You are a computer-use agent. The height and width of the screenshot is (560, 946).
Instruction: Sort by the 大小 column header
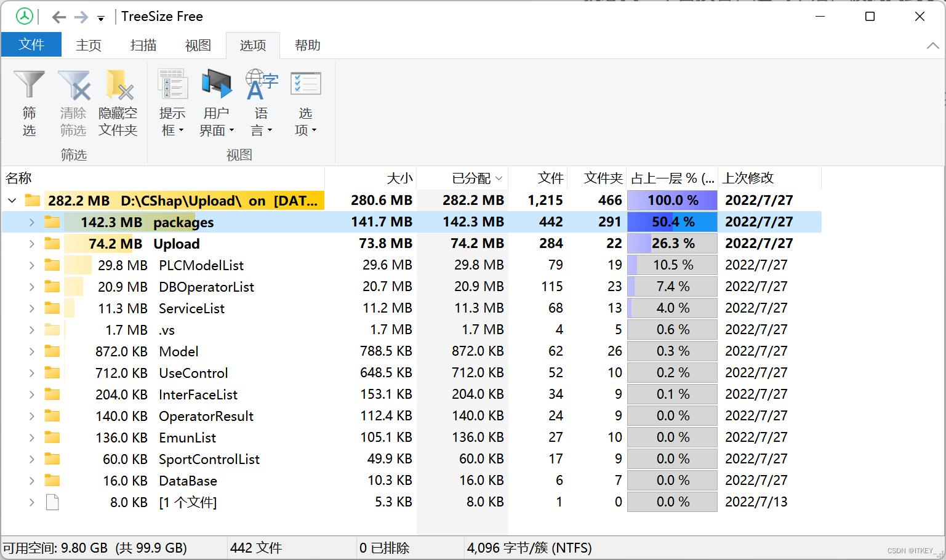[x=371, y=178]
